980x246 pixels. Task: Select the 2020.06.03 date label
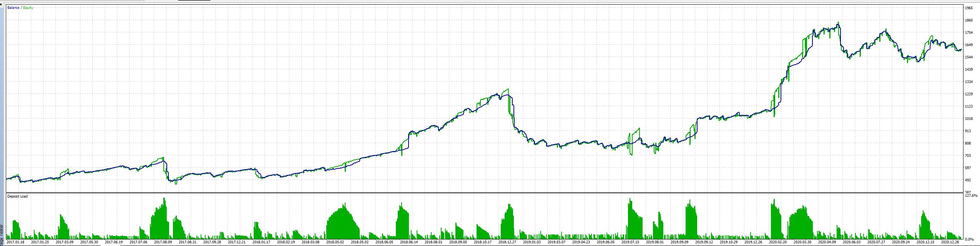pos(852,242)
